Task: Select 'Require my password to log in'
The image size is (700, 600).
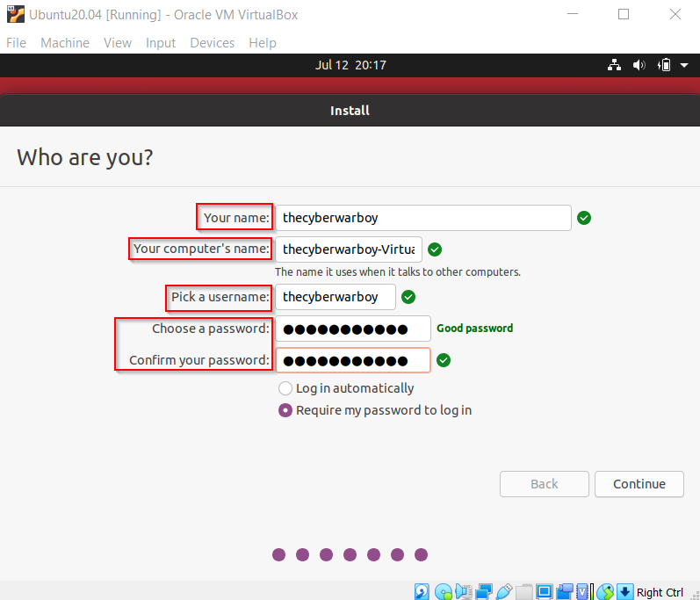Action: (285, 410)
